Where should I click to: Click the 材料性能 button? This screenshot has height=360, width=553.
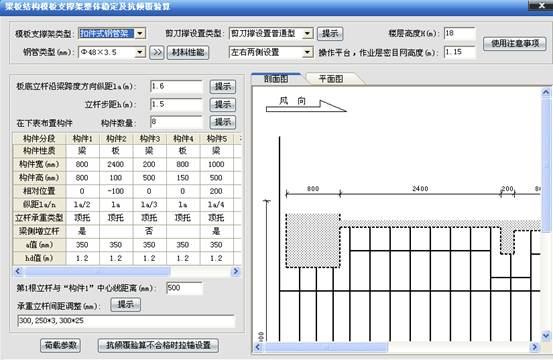tap(188, 53)
